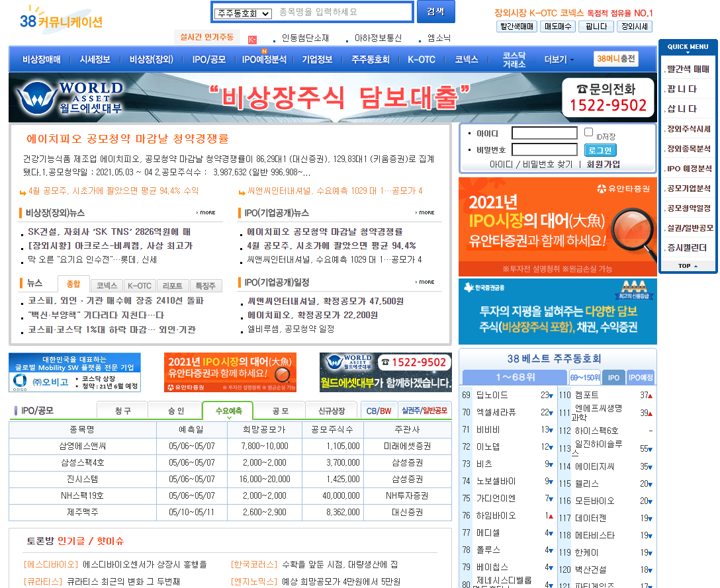
Task: Click the 4월 공모주, 시초가에 팔았으면 orange arrow link
Action: [x=113, y=190]
